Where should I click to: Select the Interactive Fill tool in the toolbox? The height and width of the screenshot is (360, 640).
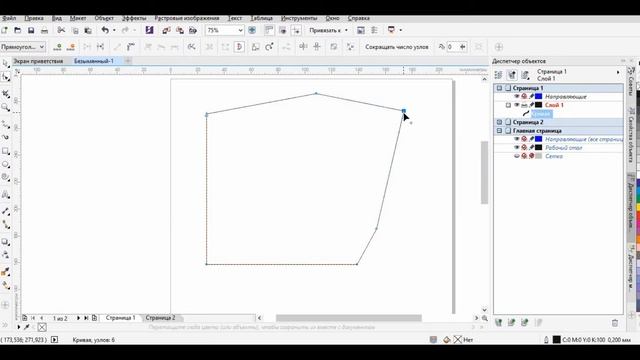[x=5, y=285]
